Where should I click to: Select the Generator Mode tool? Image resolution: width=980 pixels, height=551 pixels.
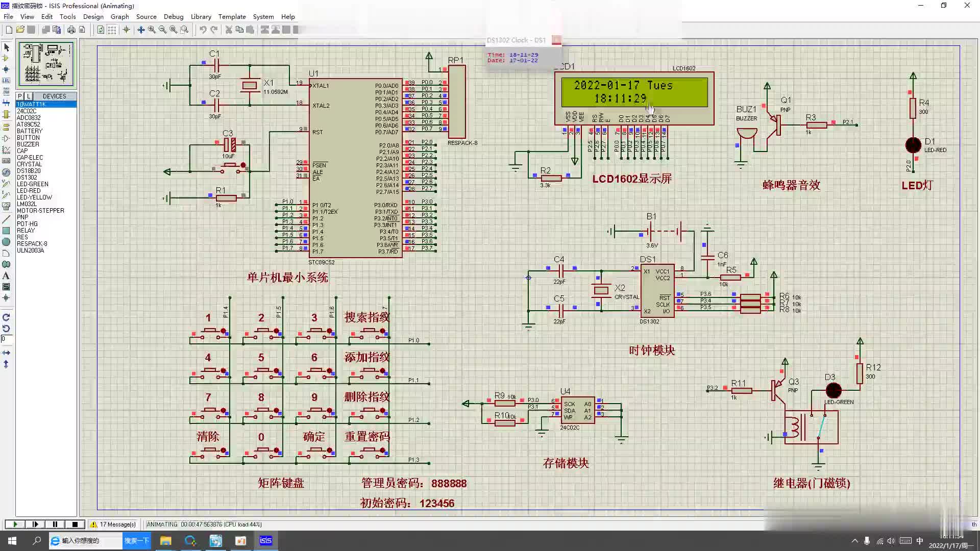click(6, 172)
